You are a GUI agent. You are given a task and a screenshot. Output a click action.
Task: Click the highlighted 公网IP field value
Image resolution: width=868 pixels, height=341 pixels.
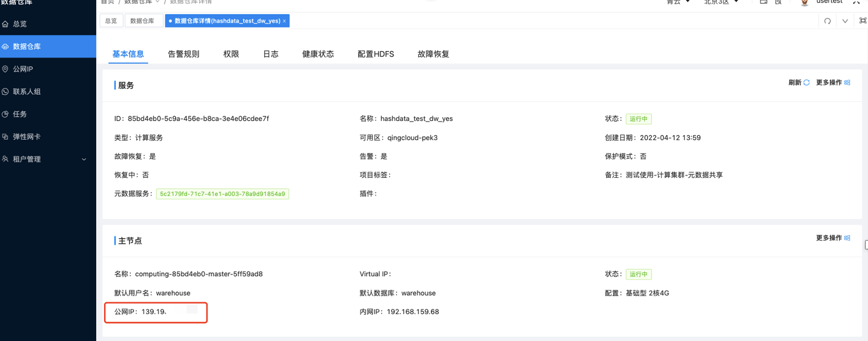pos(155,312)
